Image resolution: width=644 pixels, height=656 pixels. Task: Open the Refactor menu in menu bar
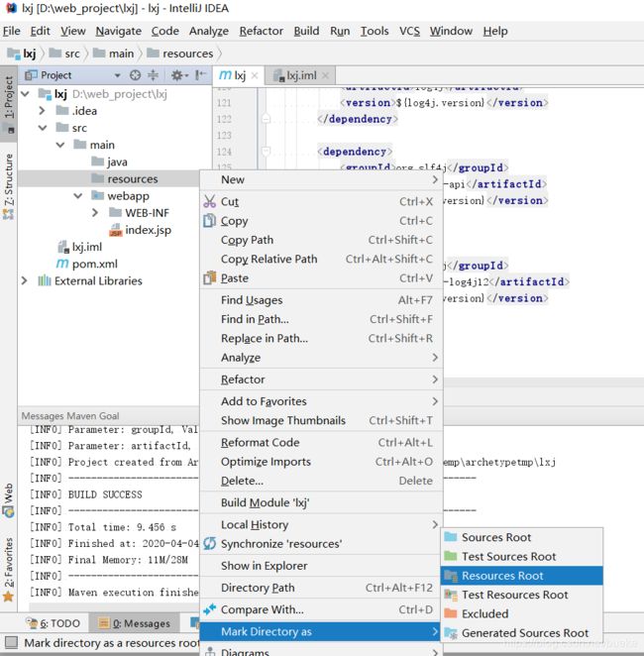pyautogui.click(x=261, y=31)
